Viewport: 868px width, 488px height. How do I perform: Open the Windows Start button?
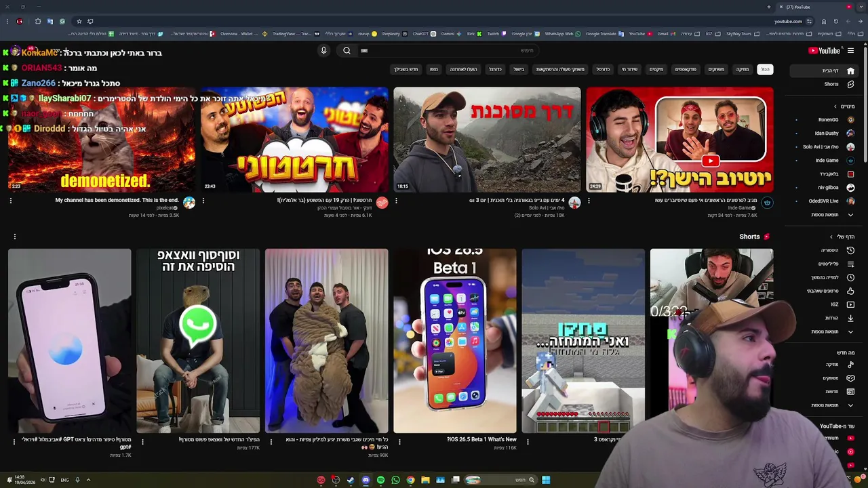pos(546,480)
